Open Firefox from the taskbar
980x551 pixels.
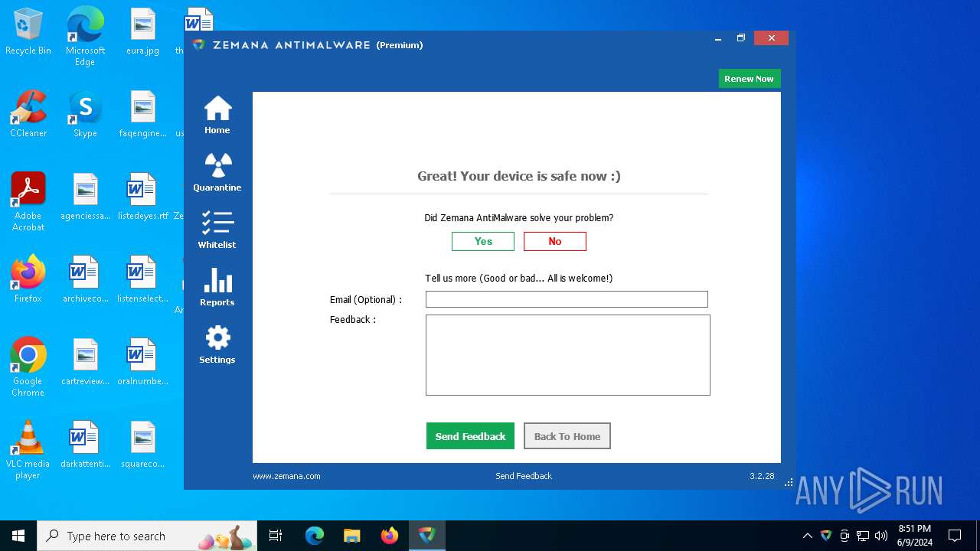(389, 536)
